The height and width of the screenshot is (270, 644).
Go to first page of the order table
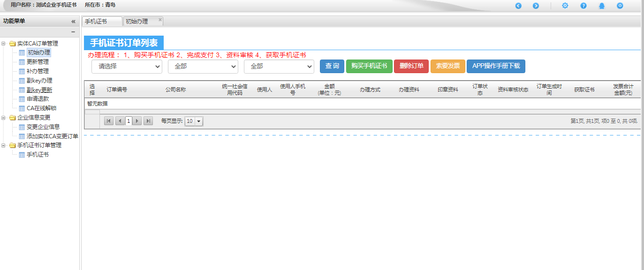click(109, 121)
